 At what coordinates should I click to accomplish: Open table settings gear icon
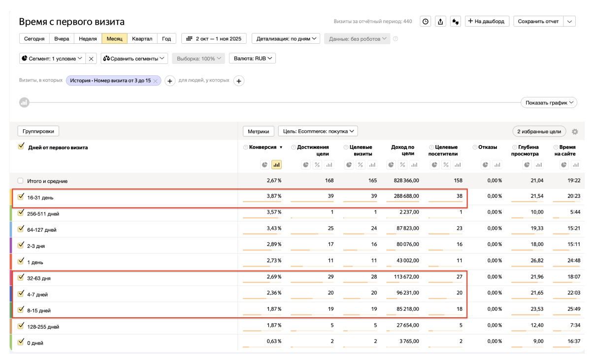575,132
